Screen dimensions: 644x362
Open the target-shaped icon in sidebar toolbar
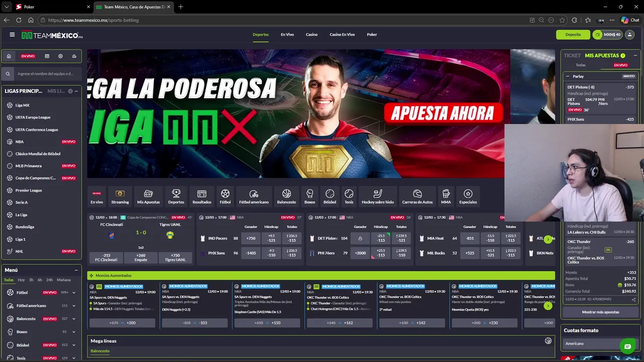[x=60, y=56]
